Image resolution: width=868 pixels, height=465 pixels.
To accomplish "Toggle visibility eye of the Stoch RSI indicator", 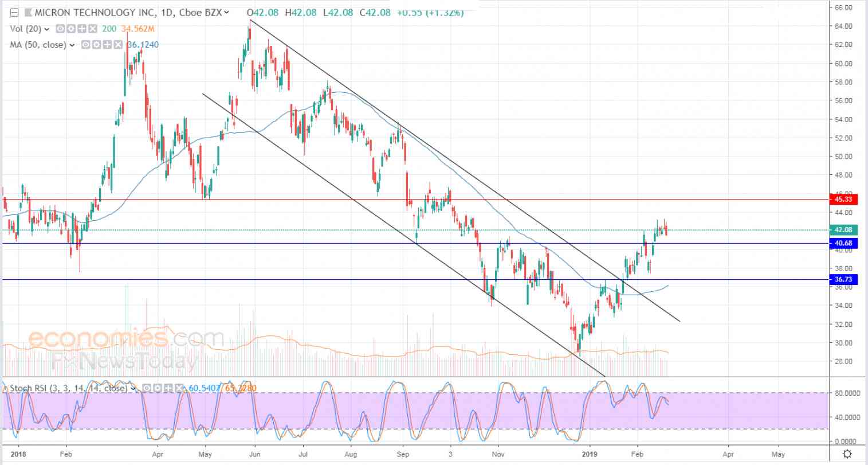I will point(147,388).
